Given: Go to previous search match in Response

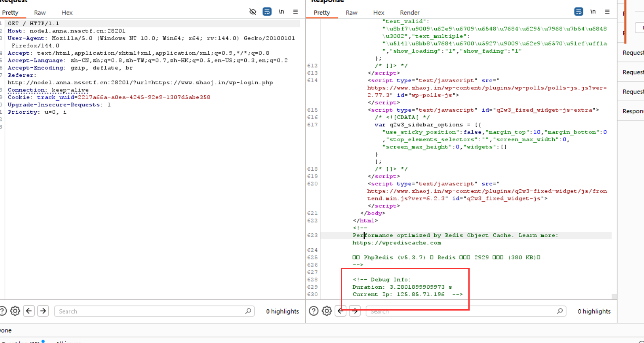Looking at the screenshot, I should pyautogui.click(x=341, y=311).
